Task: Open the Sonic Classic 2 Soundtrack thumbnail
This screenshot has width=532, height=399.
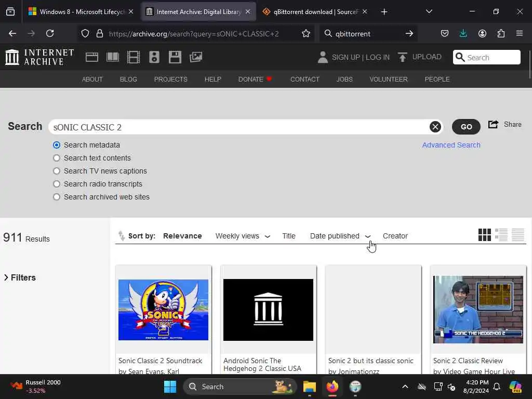Action: coord(163,310)
